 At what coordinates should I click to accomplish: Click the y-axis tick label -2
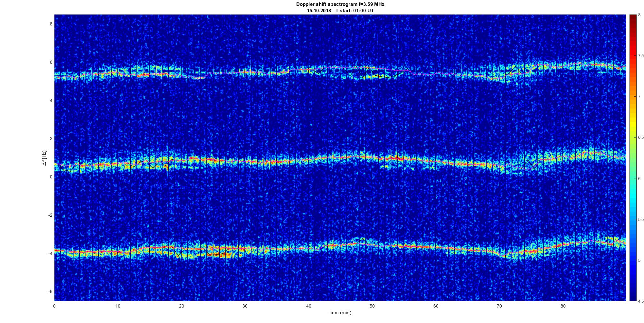(x=50, y=215)
